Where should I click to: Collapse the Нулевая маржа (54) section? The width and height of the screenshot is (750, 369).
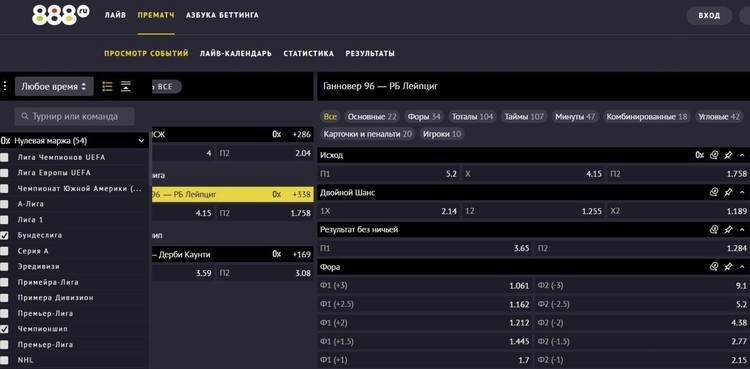click(141, 141)
